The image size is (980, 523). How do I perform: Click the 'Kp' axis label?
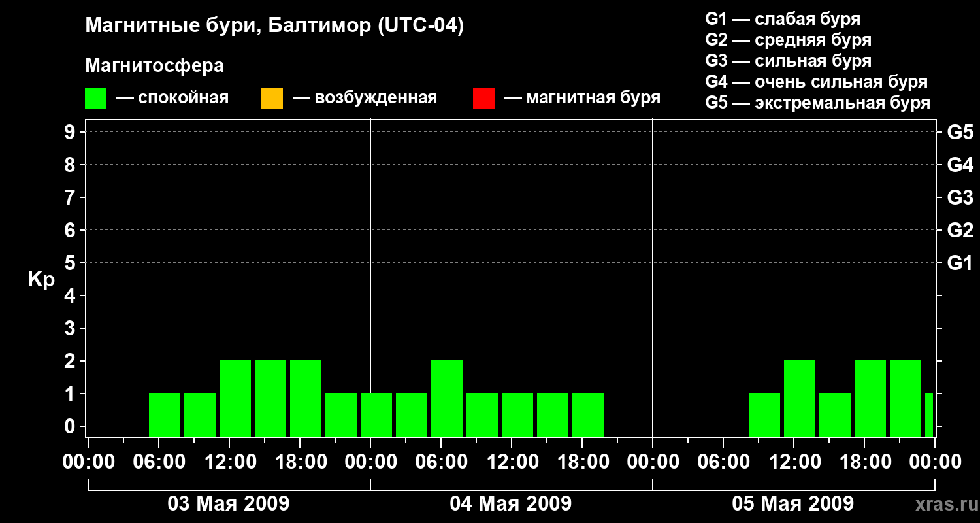41,280
